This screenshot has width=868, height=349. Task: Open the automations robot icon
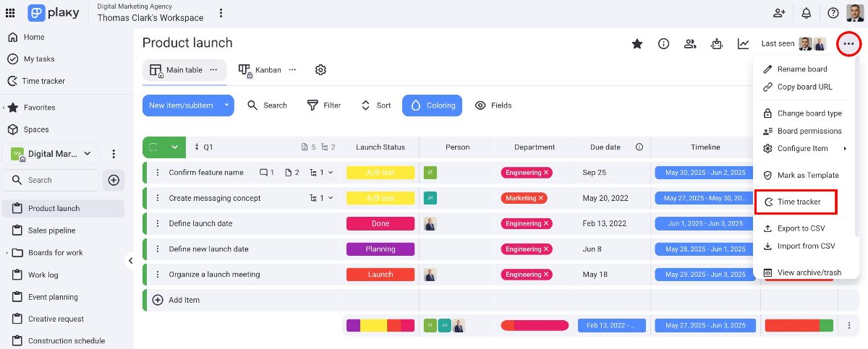coord(717,44)
